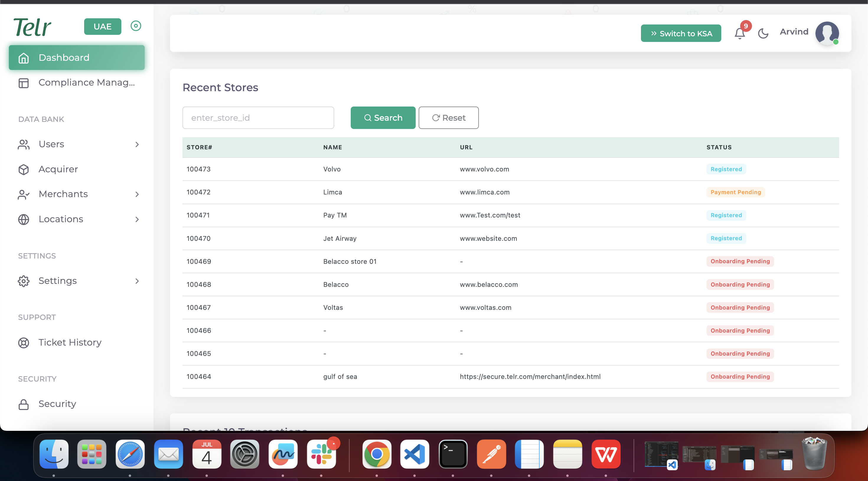Click the Acquirer box icon
This screenshot has width=868, height=481.
(x=24, y=169)
